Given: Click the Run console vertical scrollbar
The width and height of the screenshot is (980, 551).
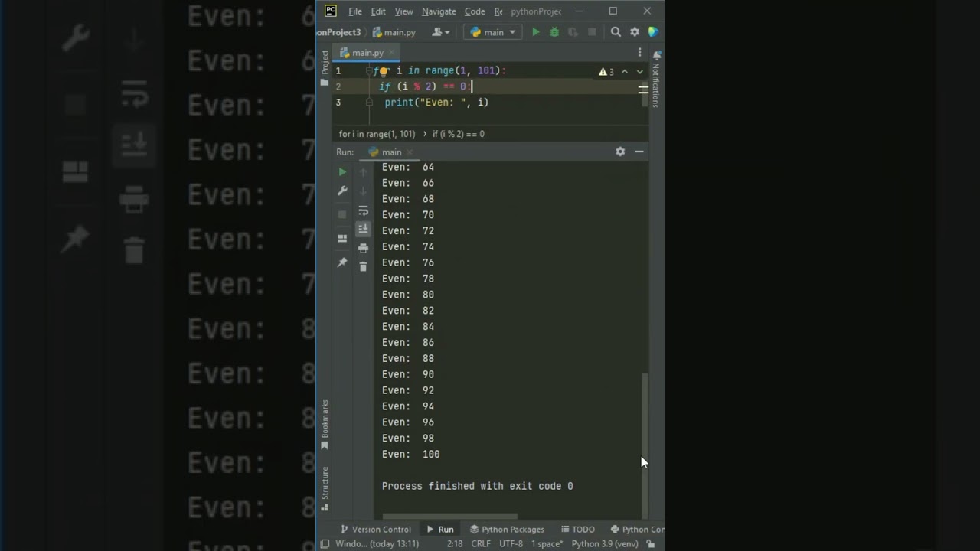Looking at the screenshot, I should (645, 446).
